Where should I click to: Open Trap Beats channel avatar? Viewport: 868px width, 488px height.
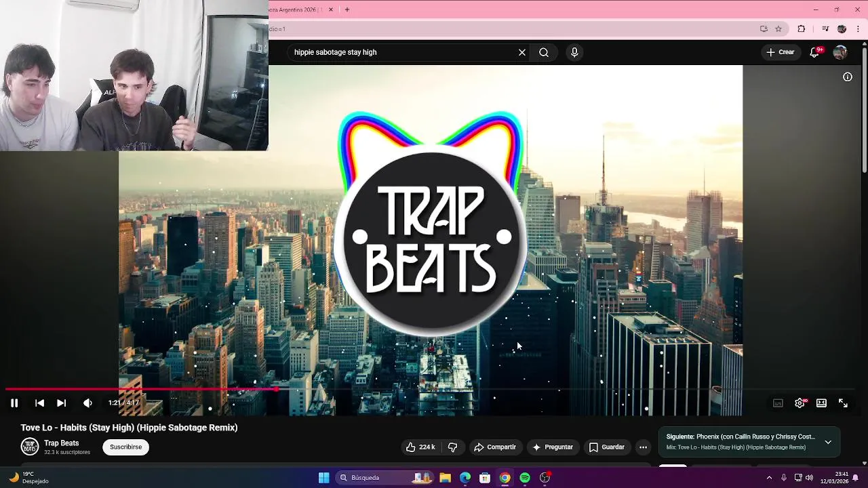point(30,447)
